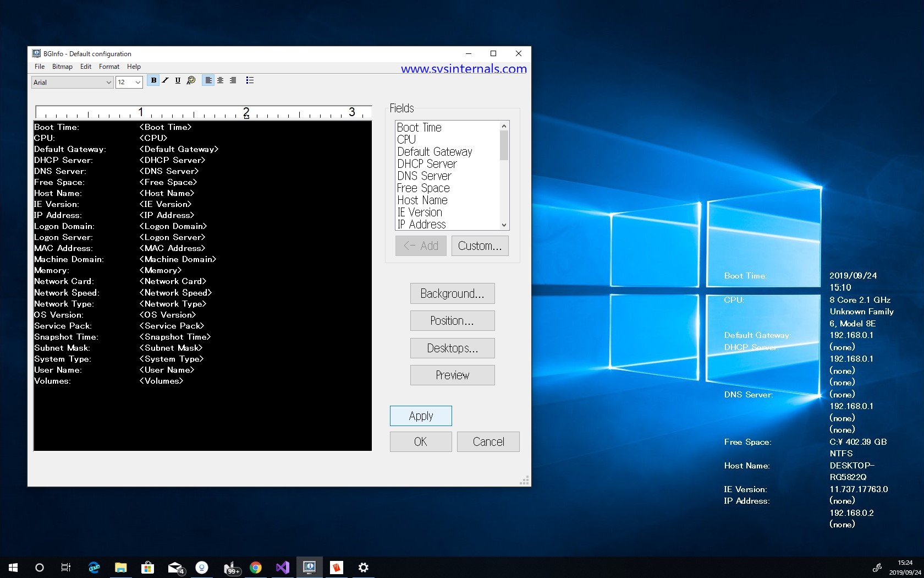Screen dimensions: 924x578
Task: Toggle underline formatting in toolbar
Action: pos(178,80)
